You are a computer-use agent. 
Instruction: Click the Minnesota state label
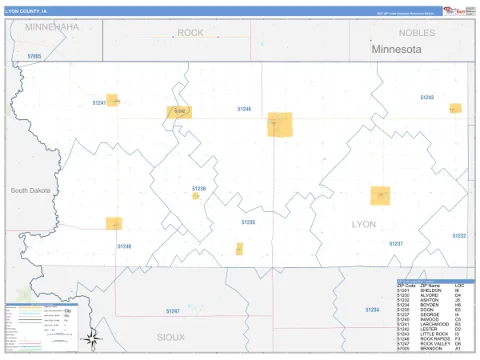[396, 49]
